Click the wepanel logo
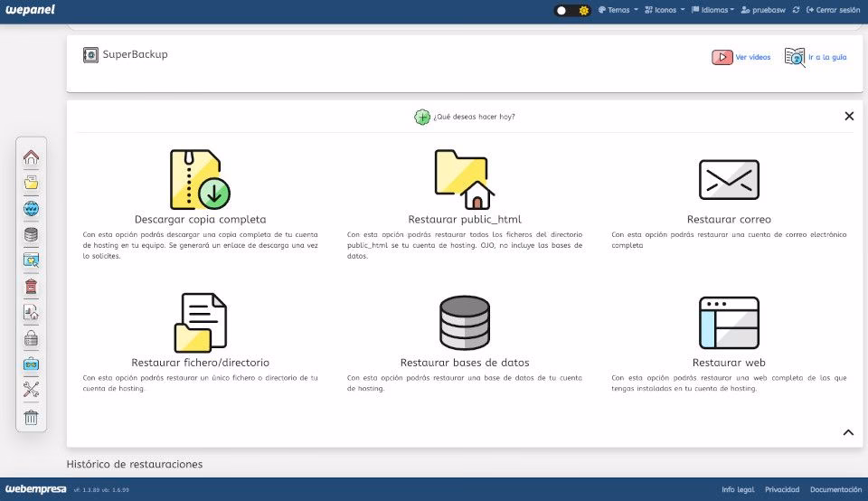The width and height of the screenshot is (868, 501). coord(31,10)
